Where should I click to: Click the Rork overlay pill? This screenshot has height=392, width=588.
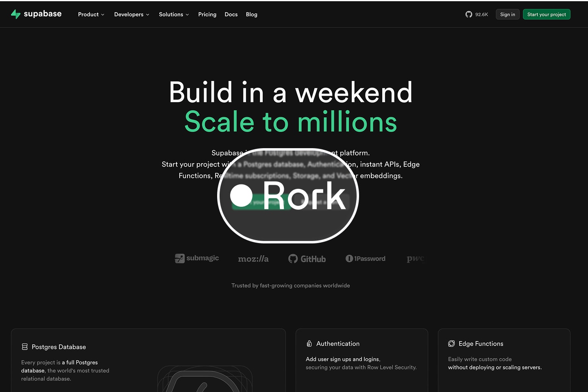click(x=288, y=196)
